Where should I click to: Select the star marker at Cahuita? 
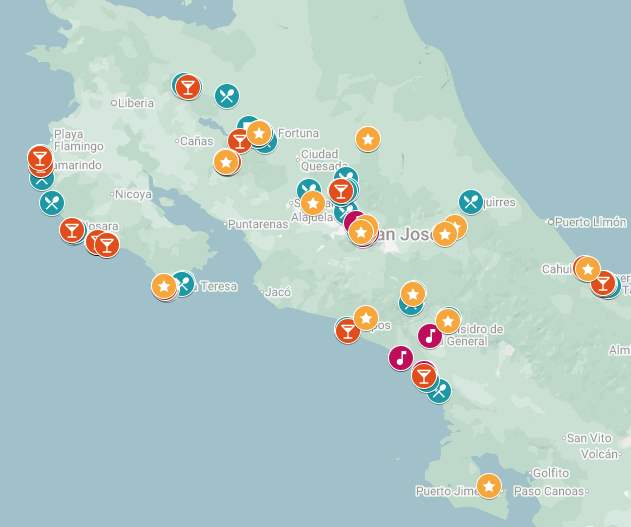[x=588, y=268]
